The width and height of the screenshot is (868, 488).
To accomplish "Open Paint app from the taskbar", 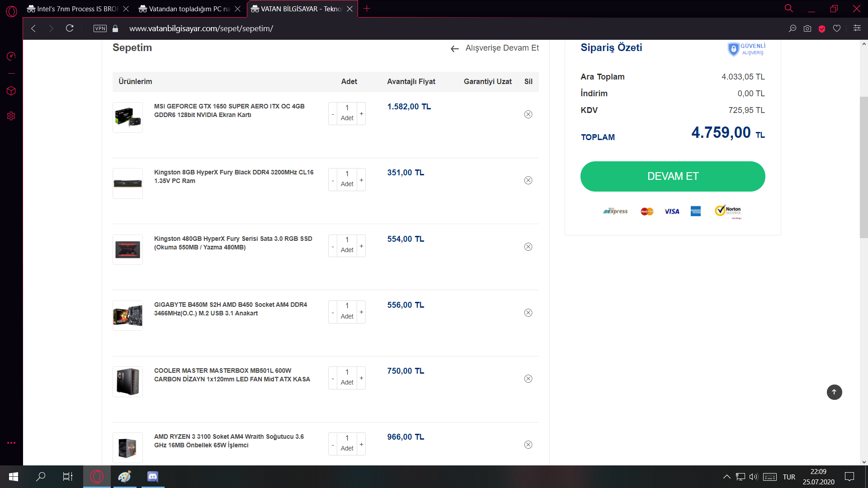I will (125, 477).
